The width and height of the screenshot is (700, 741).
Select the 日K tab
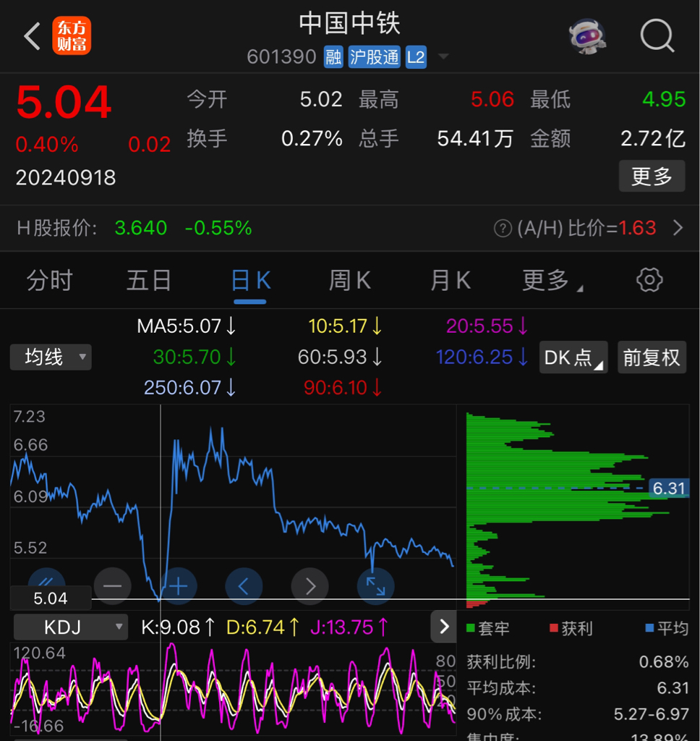coord(250,281)
